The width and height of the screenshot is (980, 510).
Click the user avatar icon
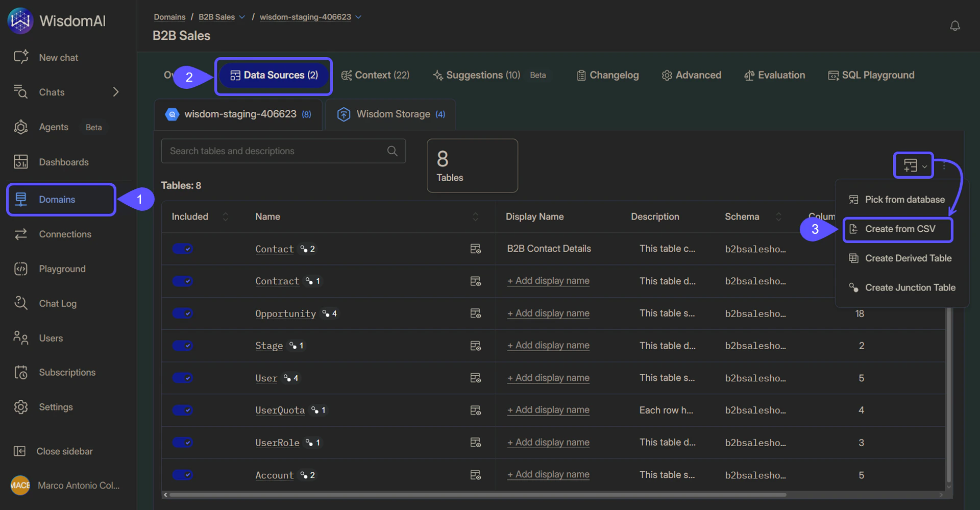20,485
